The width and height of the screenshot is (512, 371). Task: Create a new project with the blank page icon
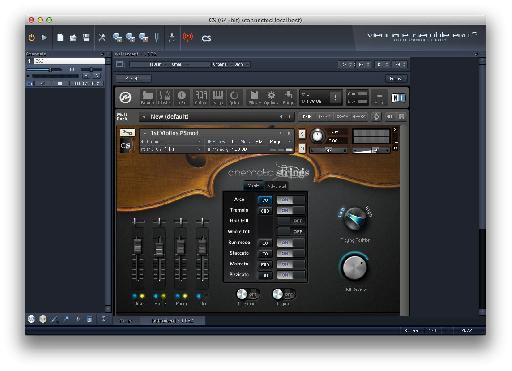[x=60, y=38]
